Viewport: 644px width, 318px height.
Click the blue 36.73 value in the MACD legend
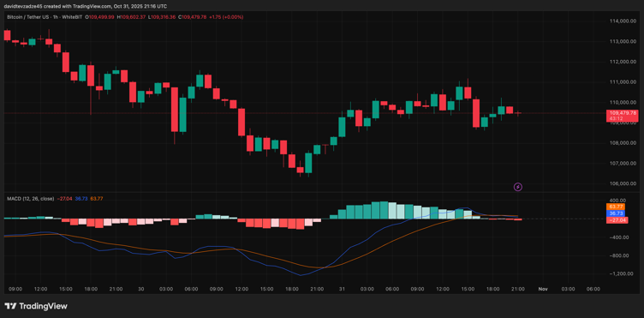80,199
